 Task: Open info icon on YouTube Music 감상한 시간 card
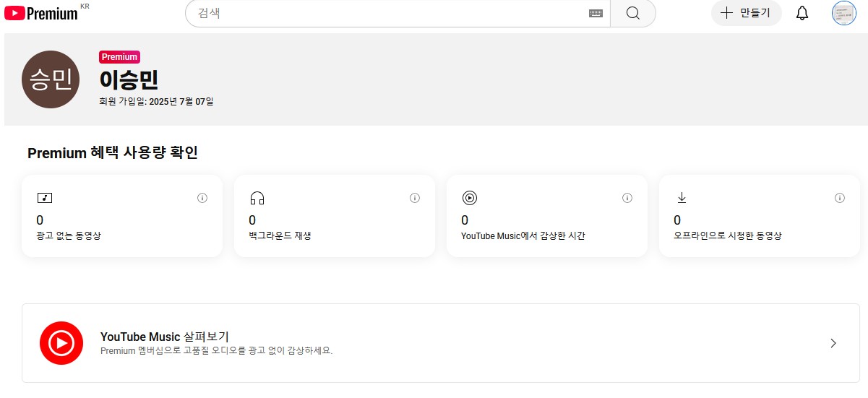point(627,198)
